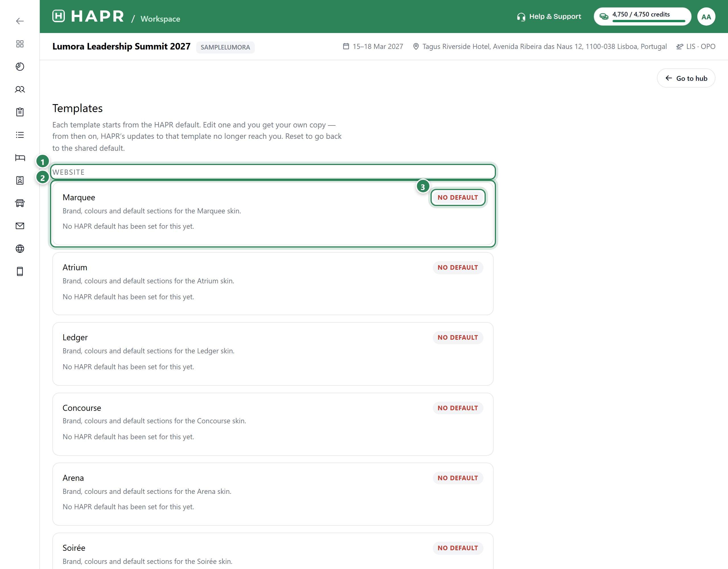Open the clipboard icon in sidebar
This screenshot has height=569, width=728.
point(20,112)
